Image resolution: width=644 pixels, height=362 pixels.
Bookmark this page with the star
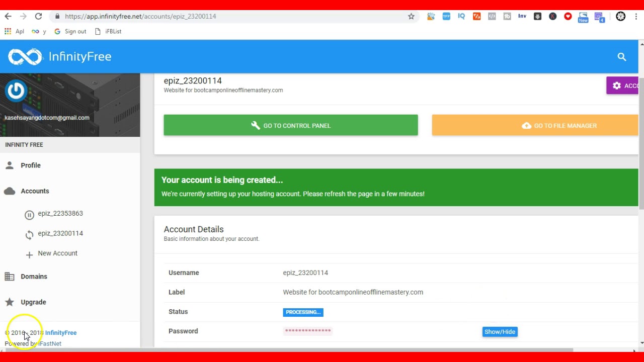(411, 17)
